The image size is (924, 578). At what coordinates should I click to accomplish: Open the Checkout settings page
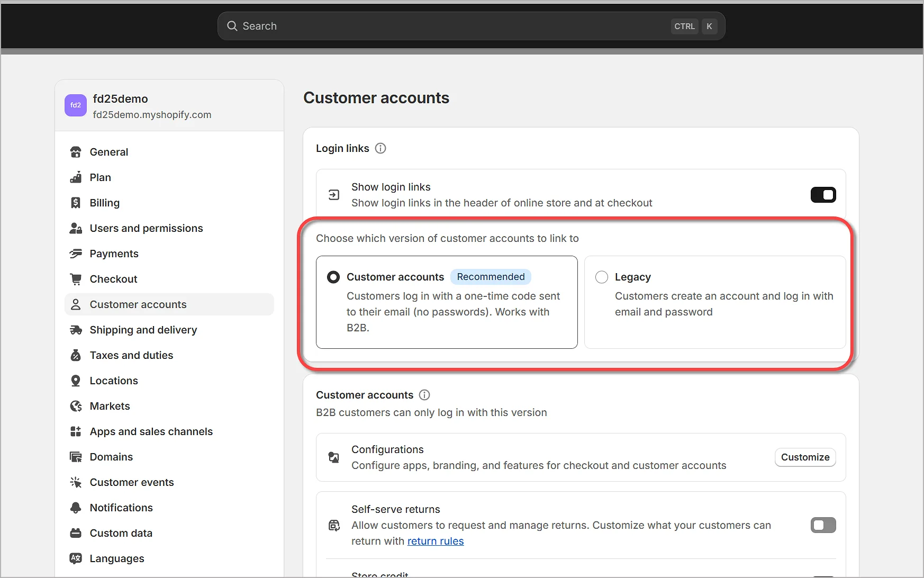point(113,279)
